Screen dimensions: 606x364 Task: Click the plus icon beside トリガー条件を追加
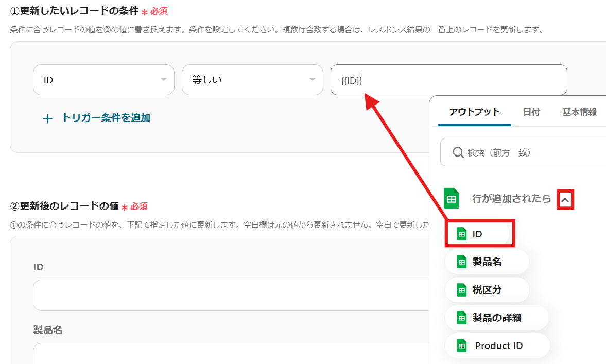pos(47,118)
